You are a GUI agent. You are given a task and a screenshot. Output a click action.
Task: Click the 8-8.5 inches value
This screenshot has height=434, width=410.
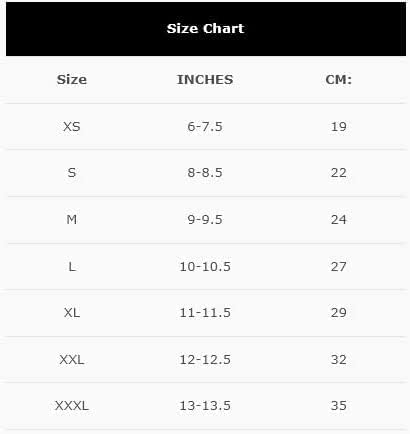tap(205, 173)
